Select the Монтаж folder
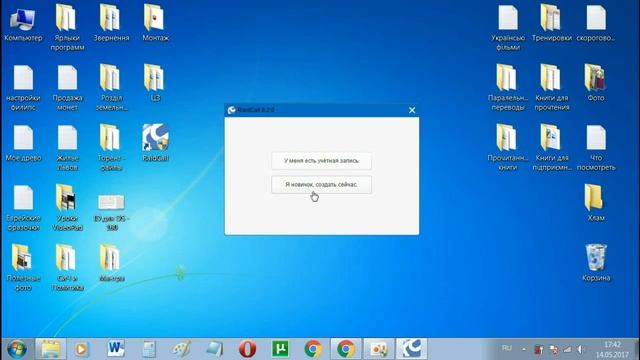 155,23
